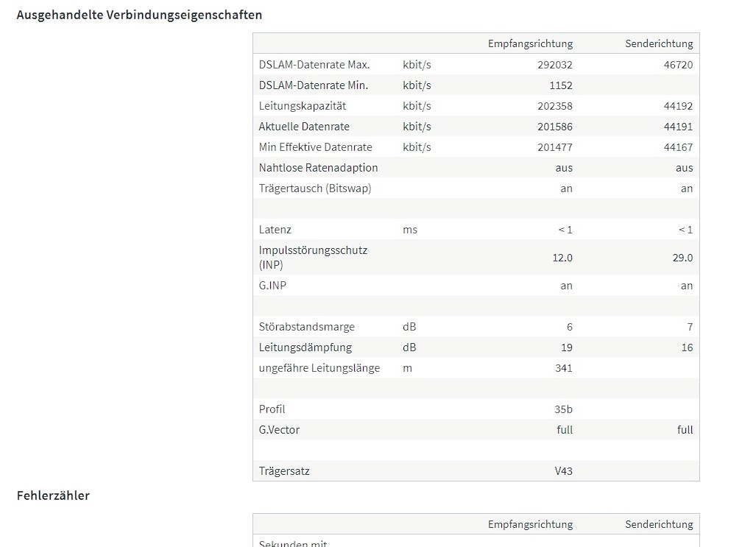Click the Profil row label
Viewport: 756px width, 547px height.
coord(272,409)
